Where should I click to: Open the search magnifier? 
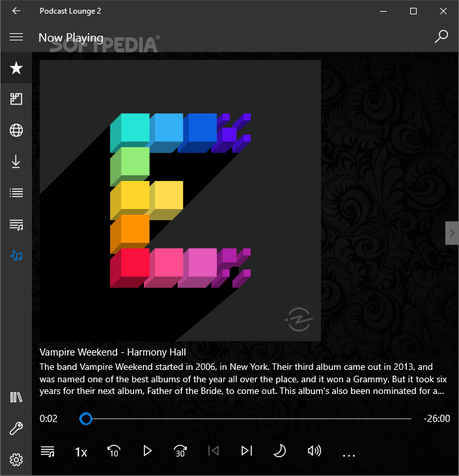point(441,36)
